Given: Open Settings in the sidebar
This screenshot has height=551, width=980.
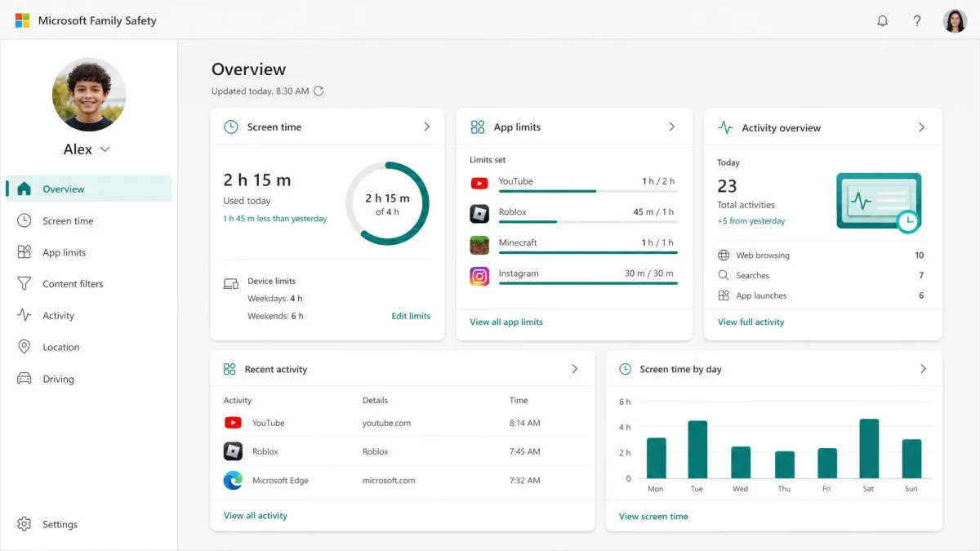Looking at the screenshot, I should coord(89,524).
